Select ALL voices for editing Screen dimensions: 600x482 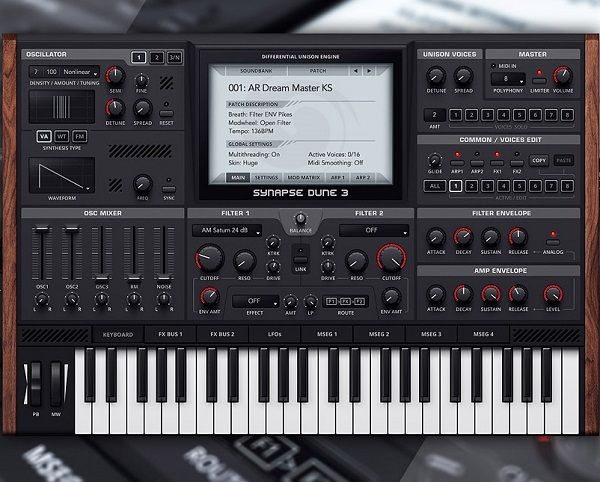435,186
